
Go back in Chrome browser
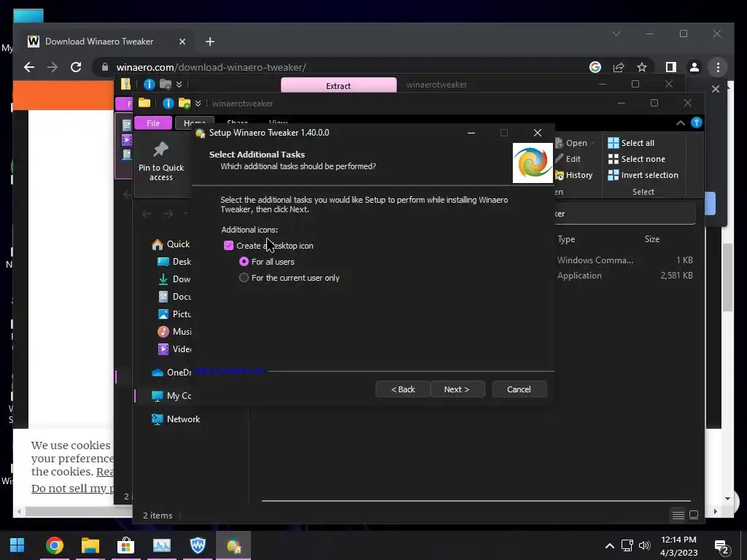(x=29, y=67)
